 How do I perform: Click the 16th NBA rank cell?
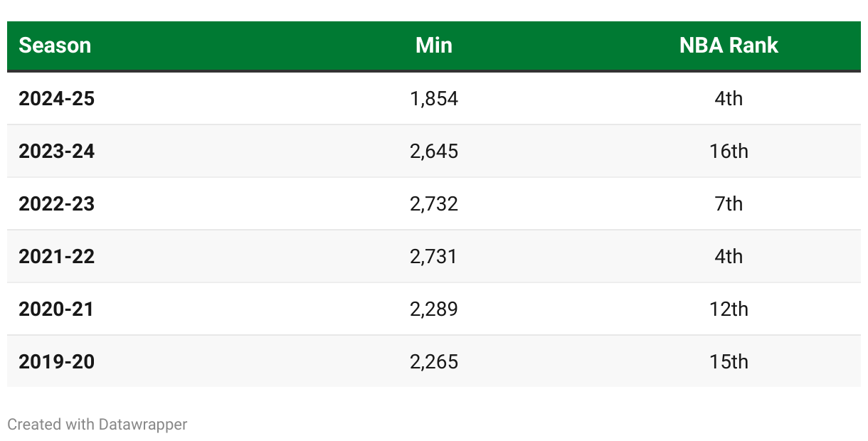[x=729, y=152]
